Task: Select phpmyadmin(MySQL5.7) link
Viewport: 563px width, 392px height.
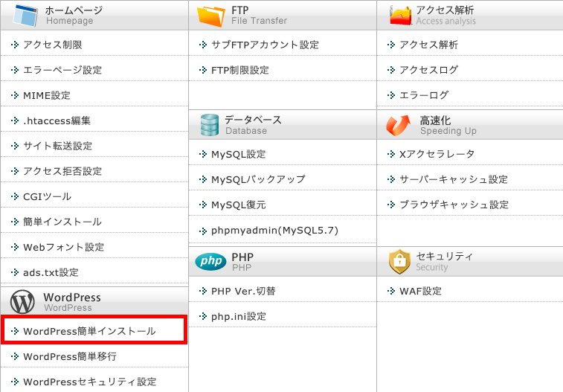Action: click(274, 230)
